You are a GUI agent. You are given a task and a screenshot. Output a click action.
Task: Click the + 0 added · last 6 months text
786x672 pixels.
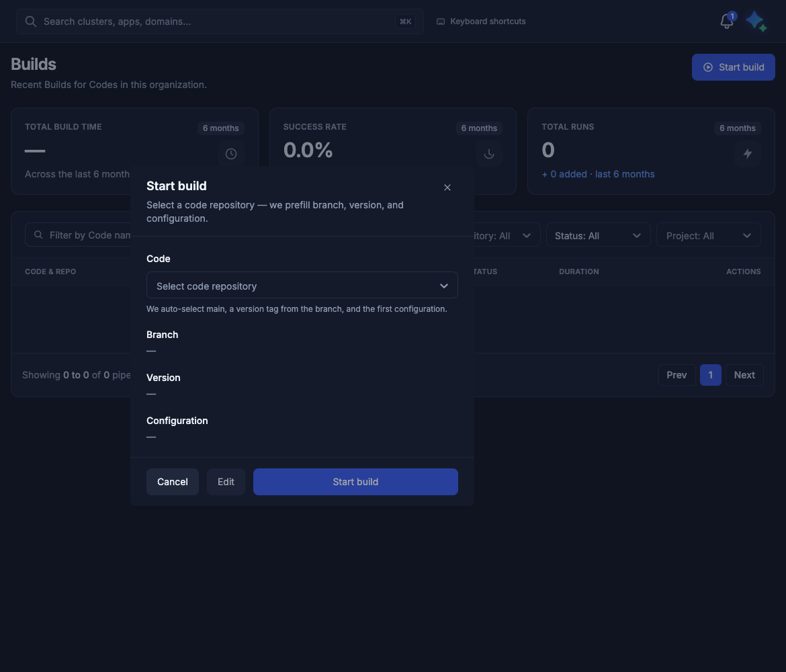click(598, 174)
